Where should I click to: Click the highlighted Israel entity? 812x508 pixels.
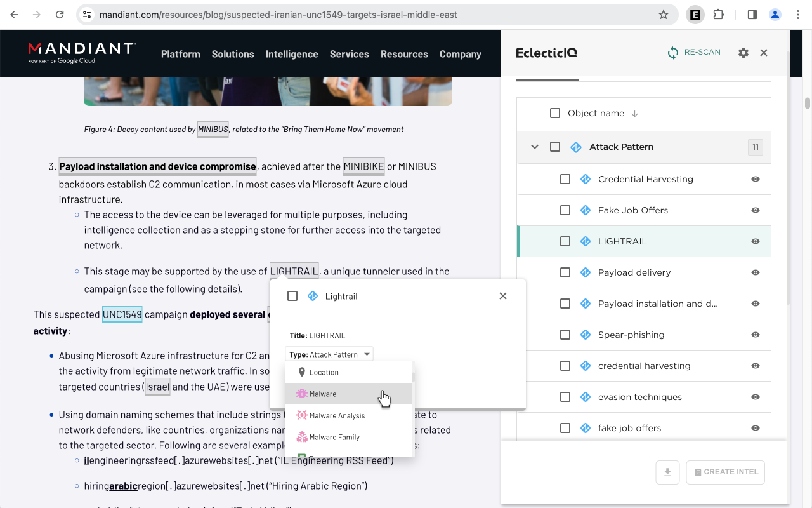[x=157, y=387]
